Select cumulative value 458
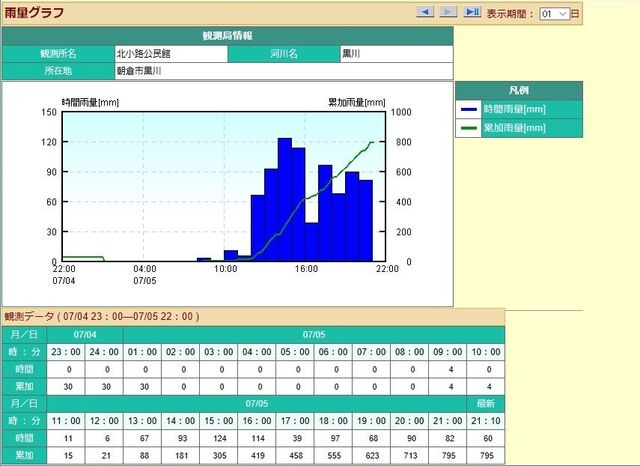 [296, 455]
